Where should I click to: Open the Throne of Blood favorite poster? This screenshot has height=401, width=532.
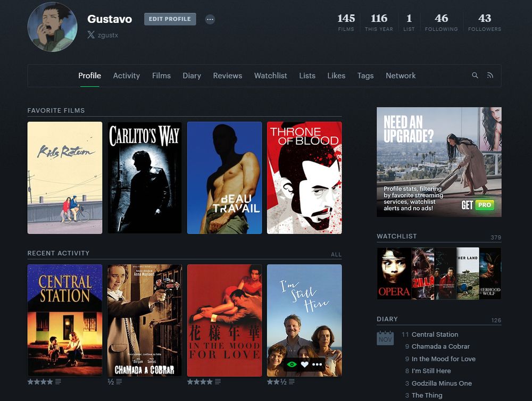(x=304, y=178)
